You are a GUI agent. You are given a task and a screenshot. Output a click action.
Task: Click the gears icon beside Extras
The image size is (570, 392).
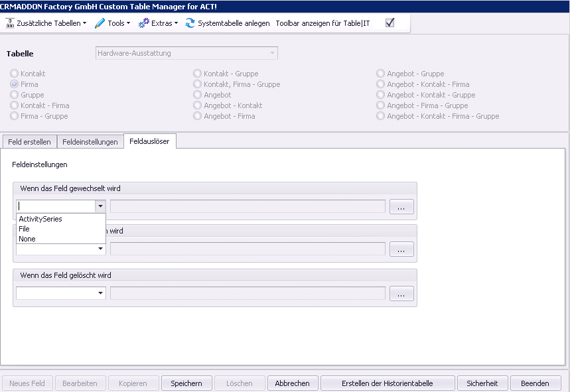point(143,23)
